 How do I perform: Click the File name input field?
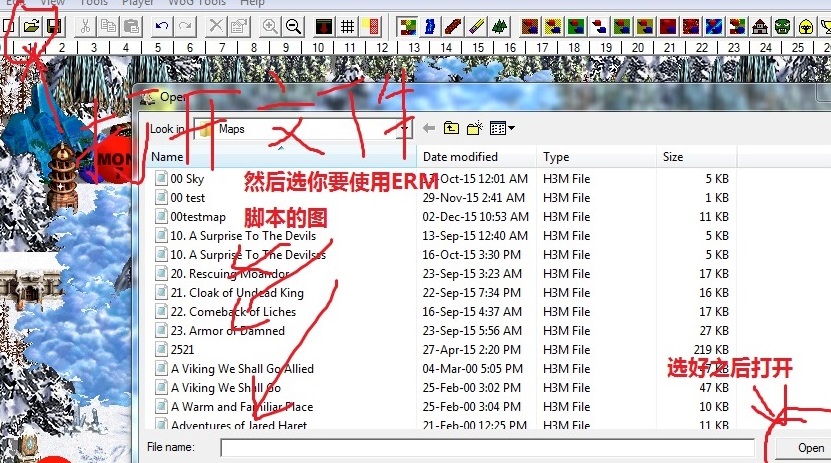(x=488, y=448)
